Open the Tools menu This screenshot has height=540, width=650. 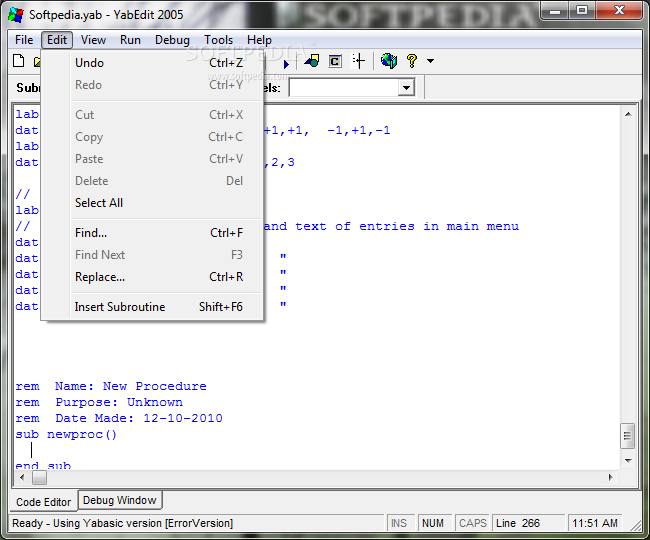[218, 40]
